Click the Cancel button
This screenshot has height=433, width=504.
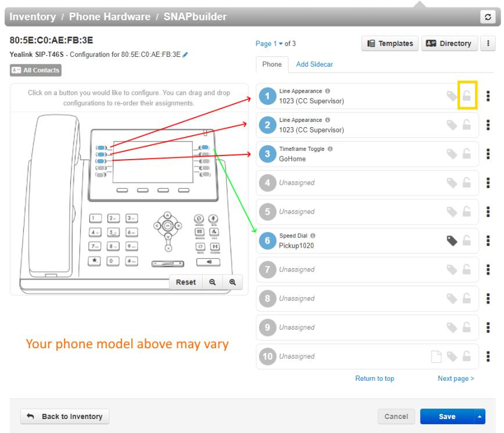(x=396, y=416)
